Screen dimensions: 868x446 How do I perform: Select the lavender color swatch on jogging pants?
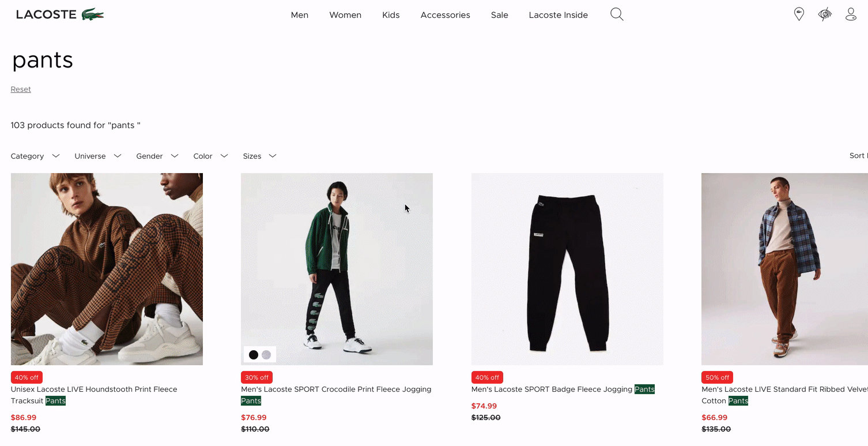point(266,355)
